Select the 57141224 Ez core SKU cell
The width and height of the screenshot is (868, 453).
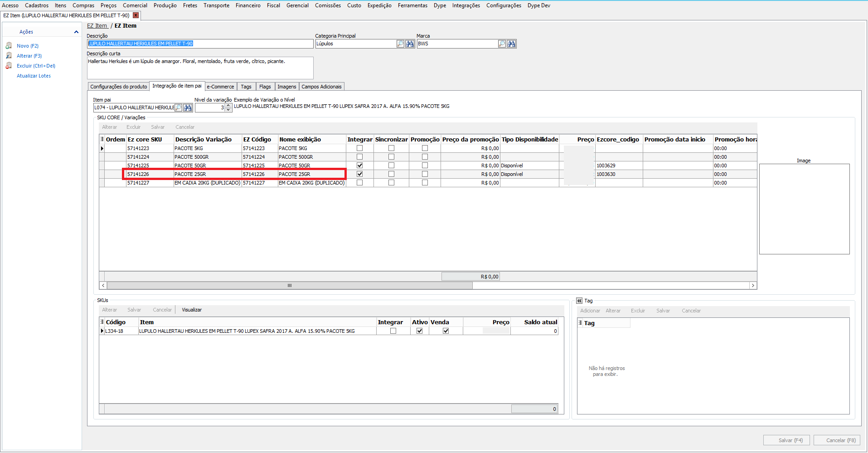click(150, 157)
